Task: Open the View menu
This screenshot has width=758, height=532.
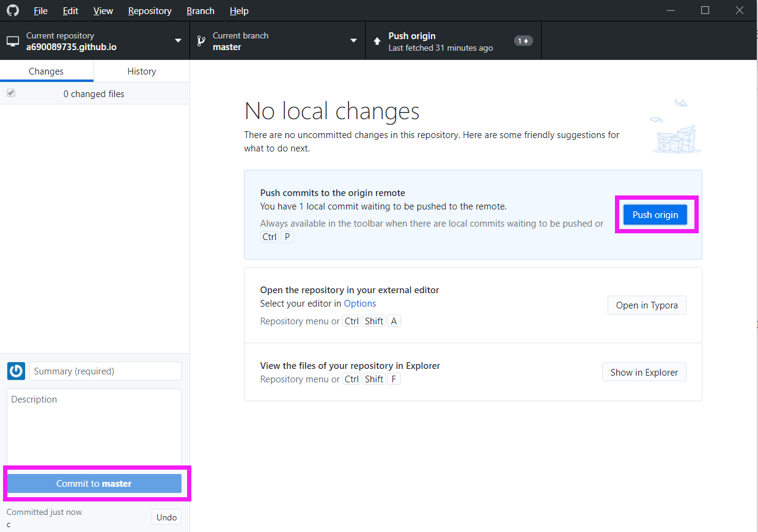Action: coord(103,11)
